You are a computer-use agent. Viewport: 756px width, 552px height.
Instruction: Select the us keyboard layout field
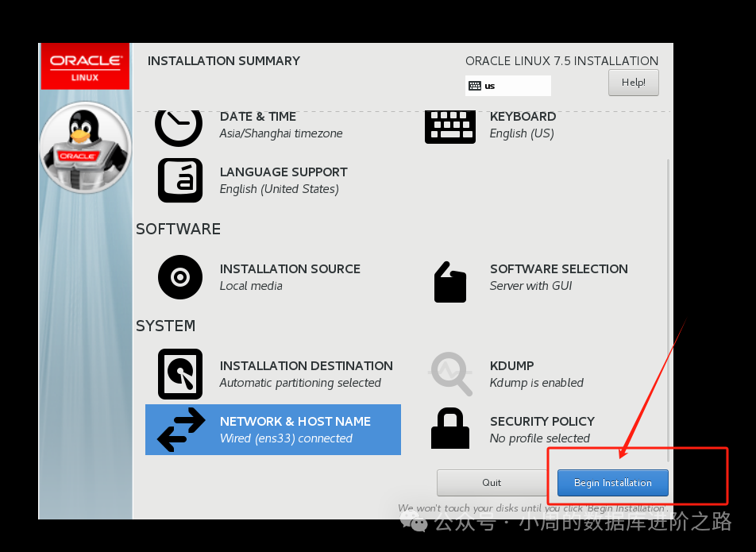click(x=507, y=86)
